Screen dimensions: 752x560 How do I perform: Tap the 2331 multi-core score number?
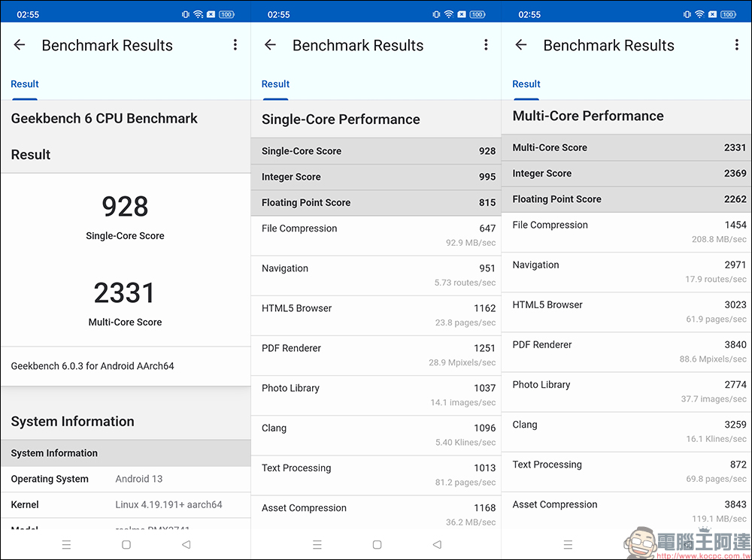click(125, 293)
